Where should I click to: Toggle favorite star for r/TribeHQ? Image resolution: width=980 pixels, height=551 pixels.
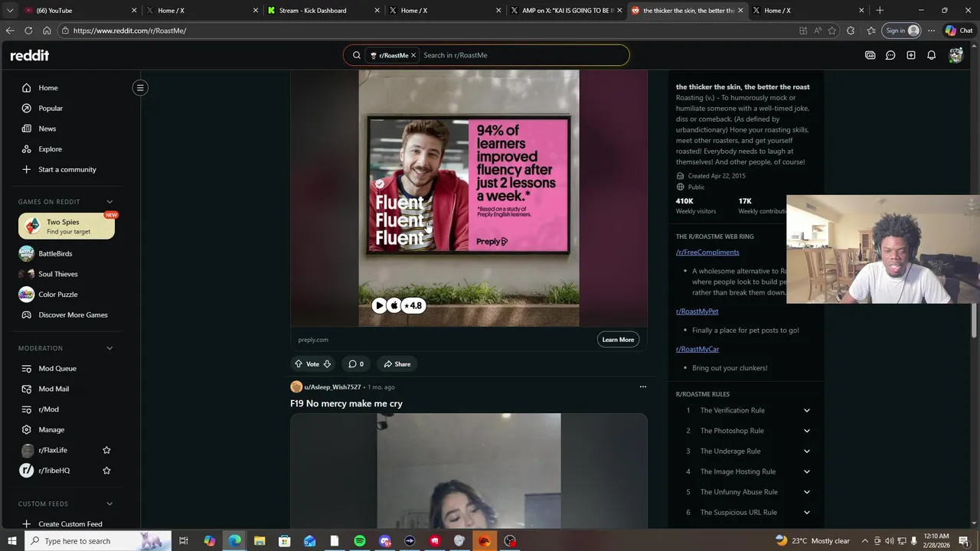[106, 471]
